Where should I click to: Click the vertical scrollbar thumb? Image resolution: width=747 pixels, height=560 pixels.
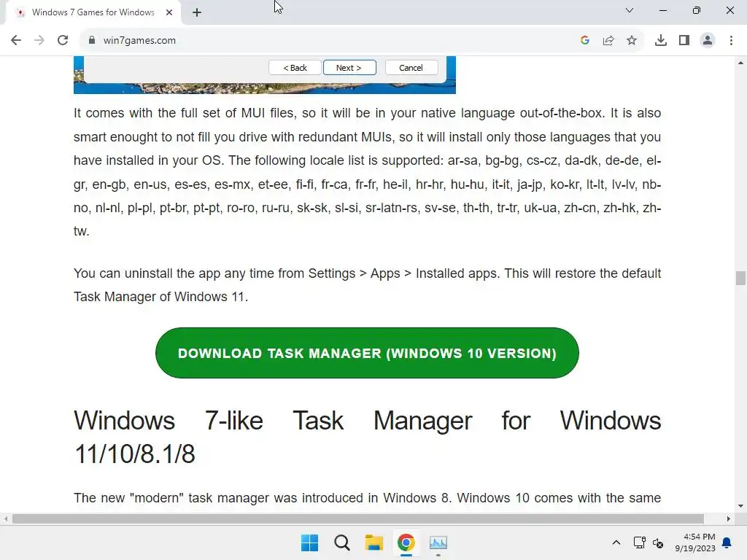[x=740, y=278]
